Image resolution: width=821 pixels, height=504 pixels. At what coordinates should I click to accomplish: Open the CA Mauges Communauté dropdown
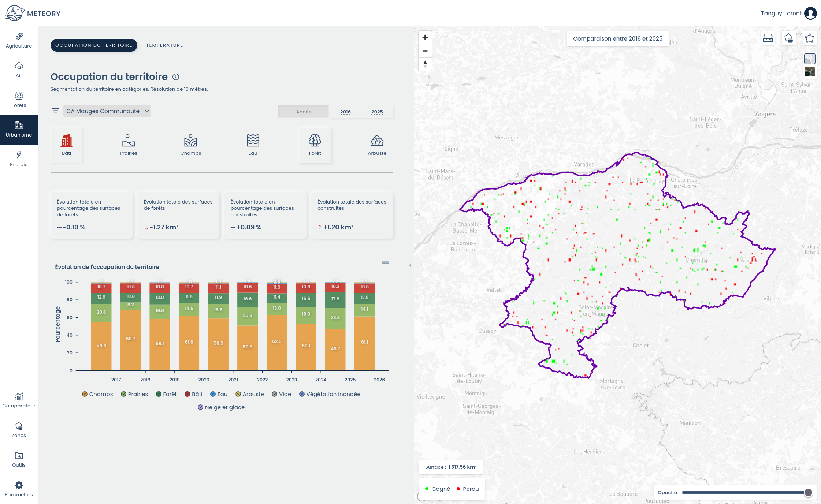(x=107, y=111)
